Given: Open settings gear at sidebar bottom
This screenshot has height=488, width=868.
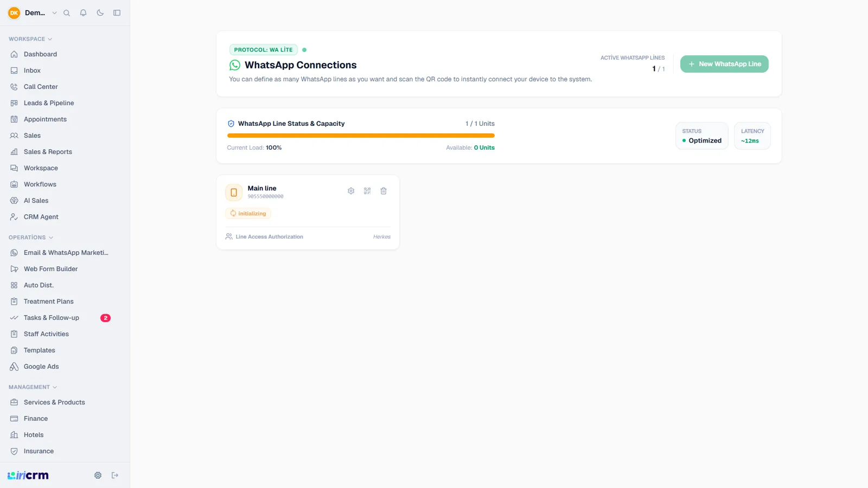Looking at the screenshot, I should (98, 476).
